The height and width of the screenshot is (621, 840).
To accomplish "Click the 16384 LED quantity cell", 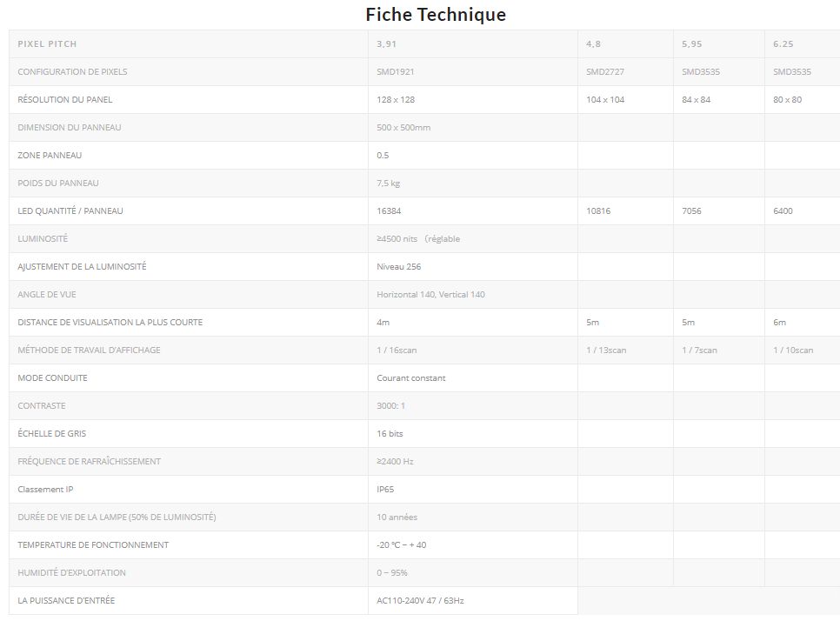I will tap(389, 211).
